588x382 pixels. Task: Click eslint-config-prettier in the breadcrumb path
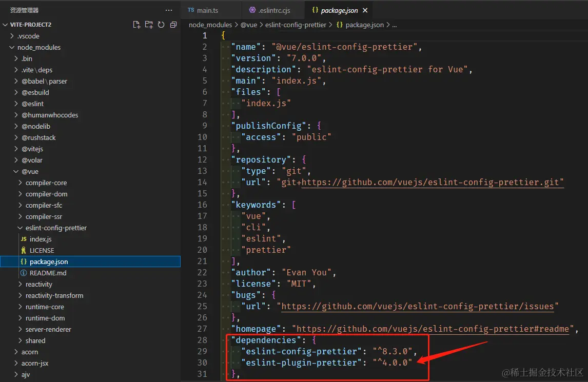coord(296,25)
